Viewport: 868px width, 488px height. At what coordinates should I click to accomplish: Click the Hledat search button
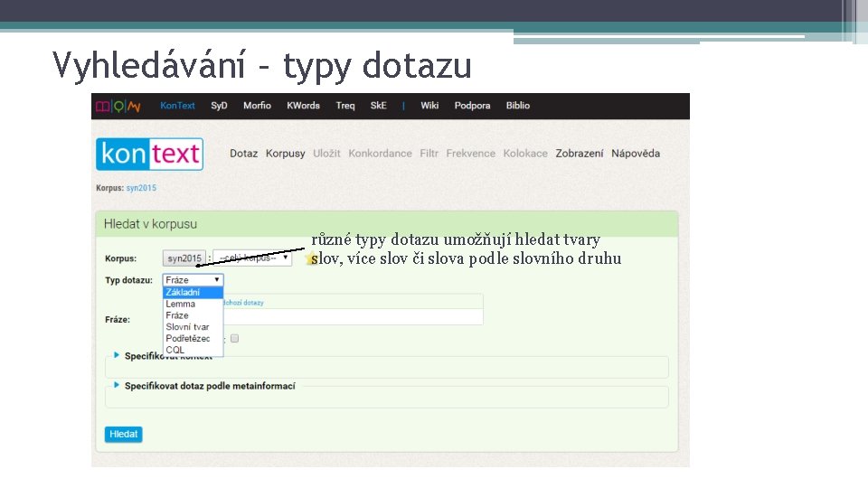click(124, 435)
